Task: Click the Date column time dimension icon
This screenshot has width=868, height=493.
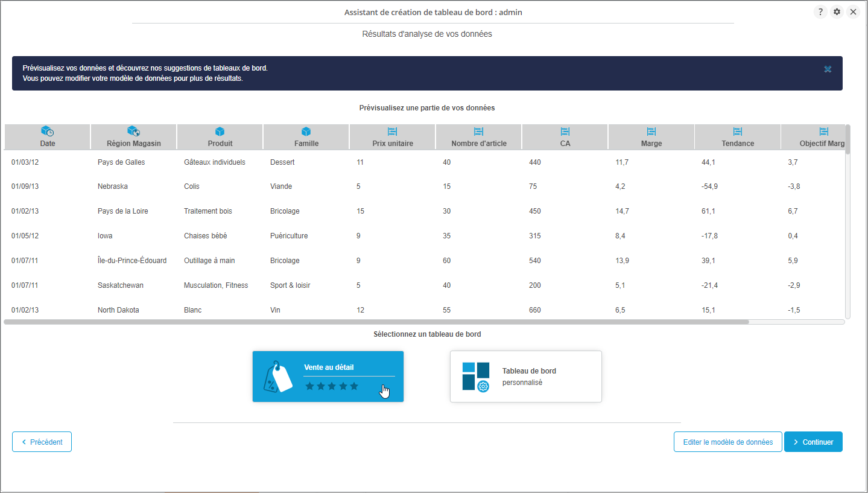Action: [x=47, y=131]
